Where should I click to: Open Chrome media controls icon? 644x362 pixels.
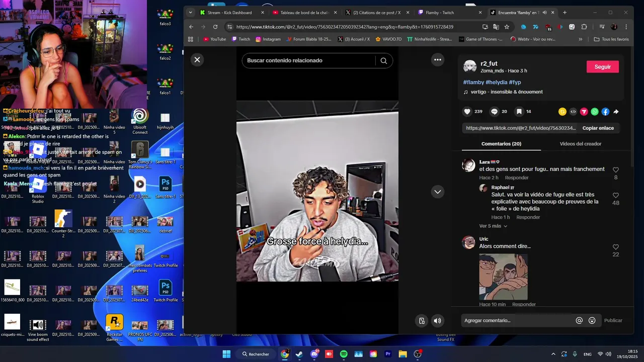pyautogui.click(x=602, y=27)
